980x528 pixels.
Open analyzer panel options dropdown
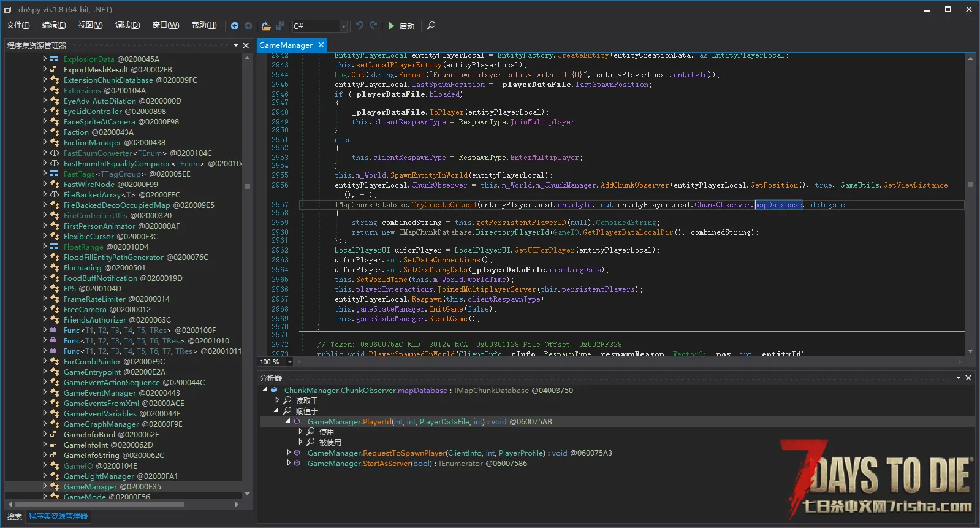point(959,378)
